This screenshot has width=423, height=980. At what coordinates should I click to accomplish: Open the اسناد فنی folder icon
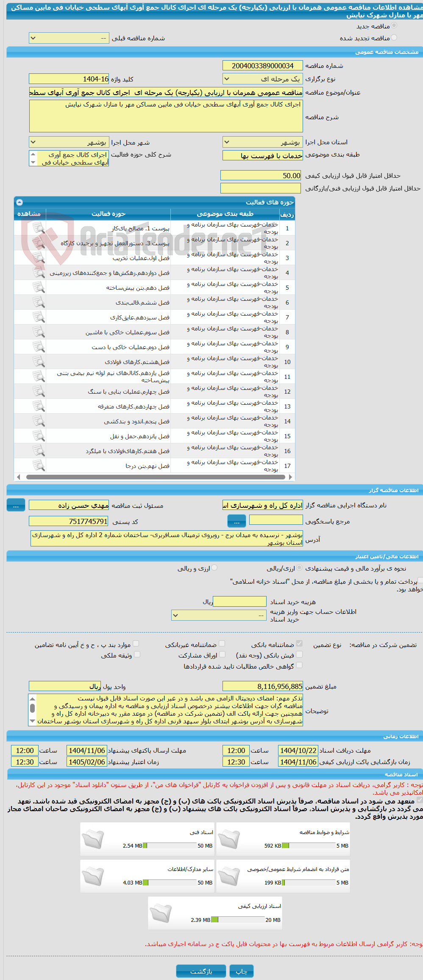(93, 839)
